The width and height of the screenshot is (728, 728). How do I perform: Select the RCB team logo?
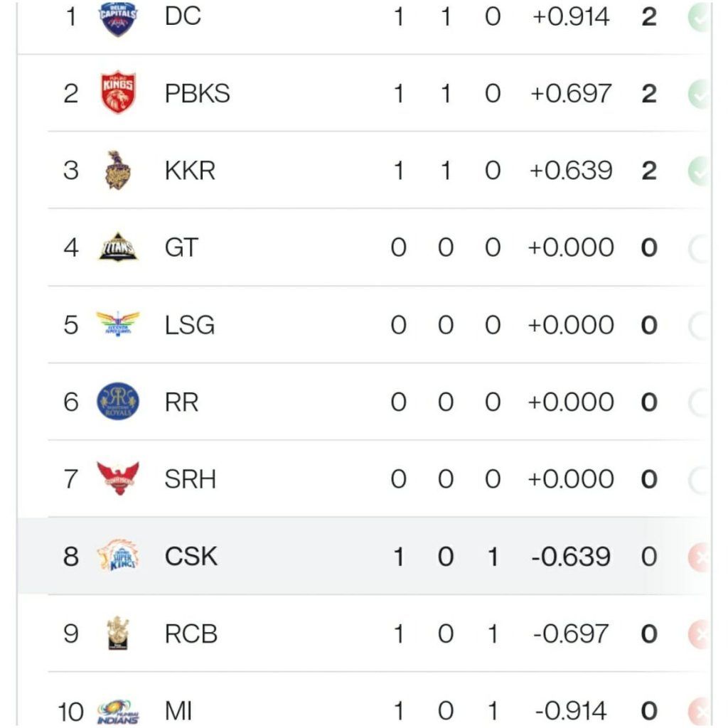point(117,633)
